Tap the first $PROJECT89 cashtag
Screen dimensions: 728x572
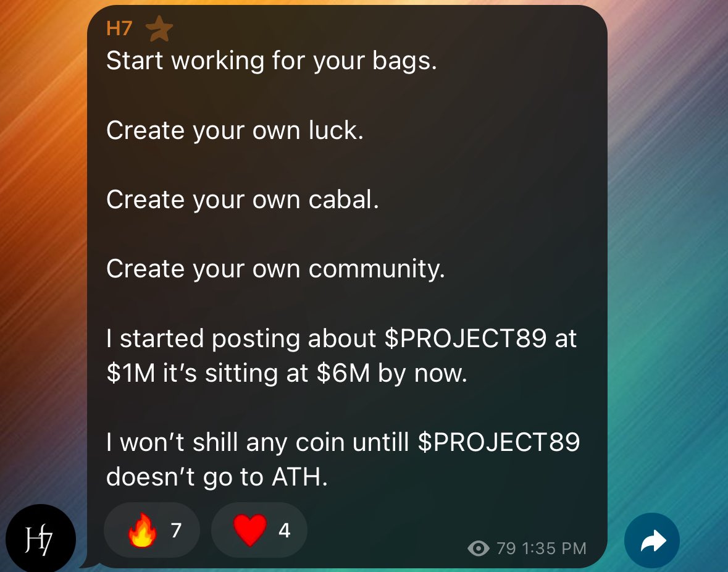tap(465, 338)
